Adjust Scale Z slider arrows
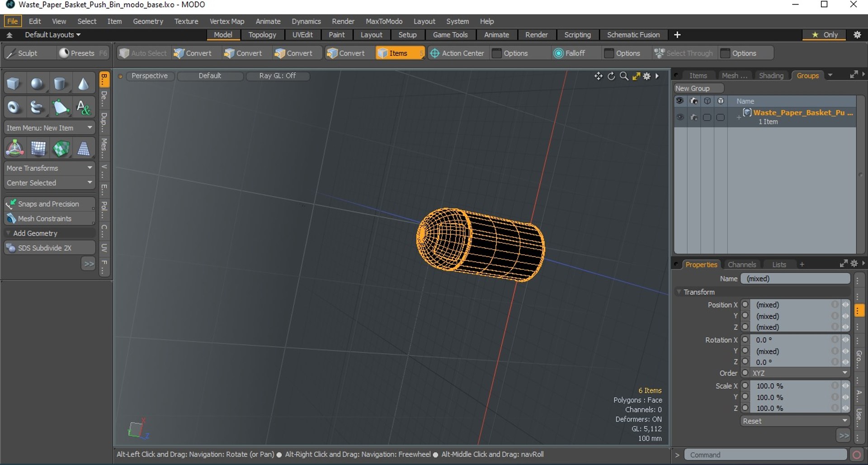 click(845, 408)
